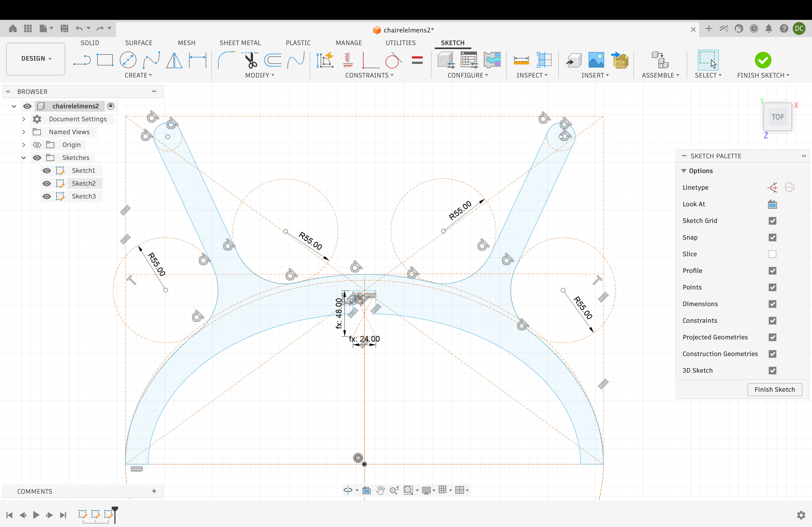Click the notifications bell icon

[769, 29]
